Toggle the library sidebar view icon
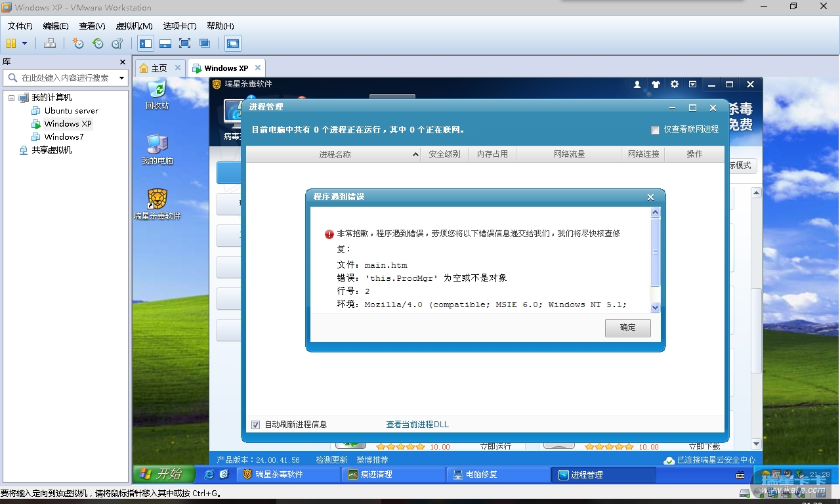 pyautogui.click(x=146, y=43)
